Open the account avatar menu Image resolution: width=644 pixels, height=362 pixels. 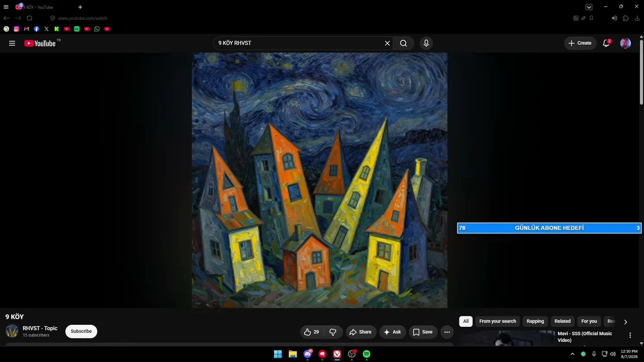click(x=625, y=43)
